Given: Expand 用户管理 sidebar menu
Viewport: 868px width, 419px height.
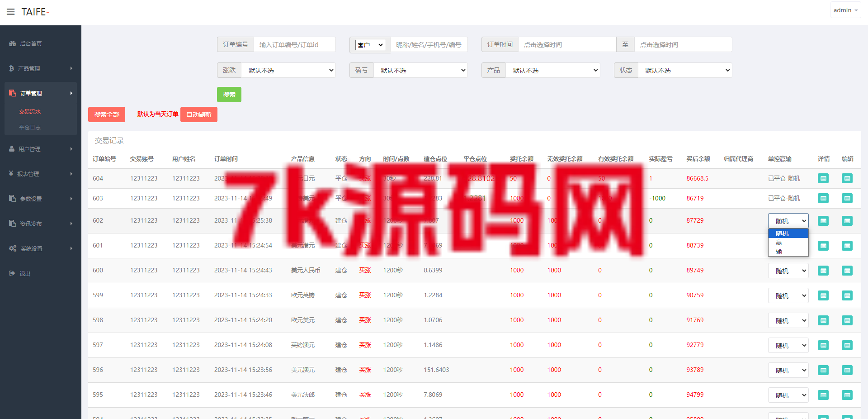Looking at the screenshot, I should coord(41,149).
